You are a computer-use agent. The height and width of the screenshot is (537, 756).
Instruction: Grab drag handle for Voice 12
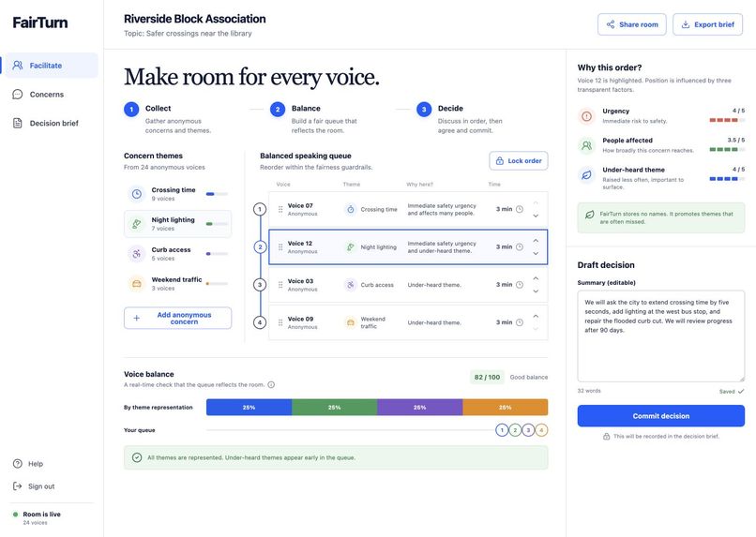point(280,247)
